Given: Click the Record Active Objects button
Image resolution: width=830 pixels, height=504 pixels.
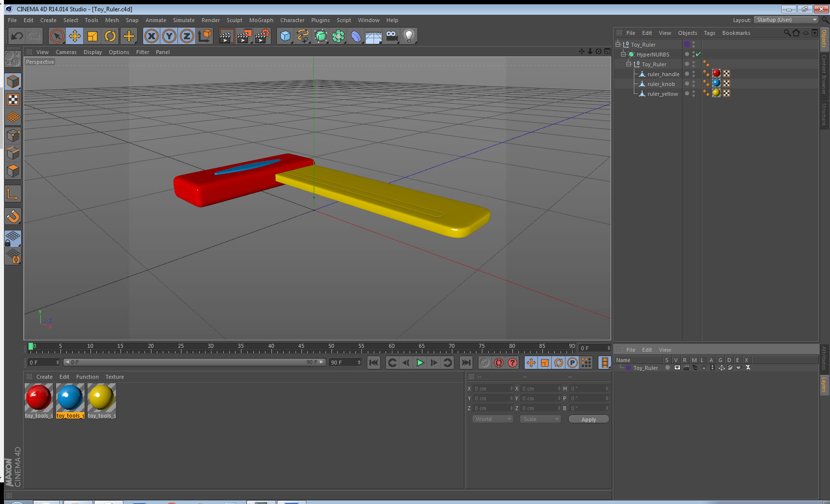Looking at the screenshot, I should click(x=485, y=363).
